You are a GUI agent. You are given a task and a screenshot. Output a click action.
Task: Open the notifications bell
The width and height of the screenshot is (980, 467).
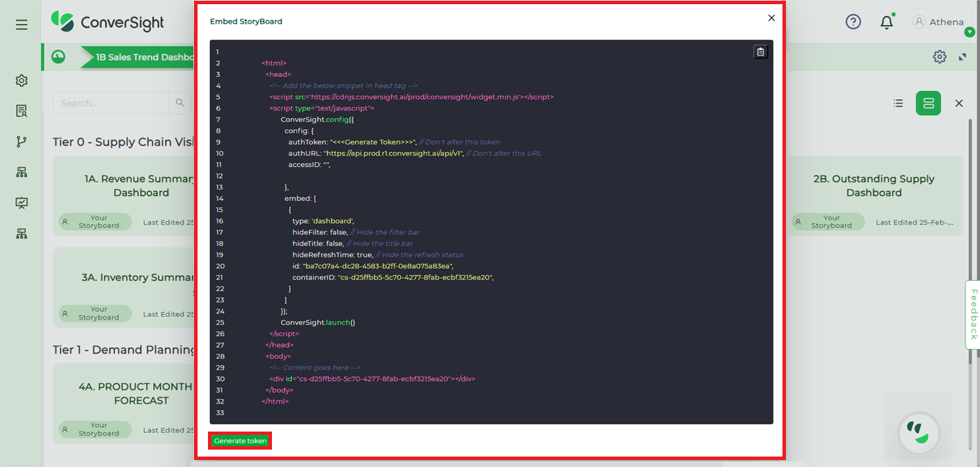coord(886,22)
